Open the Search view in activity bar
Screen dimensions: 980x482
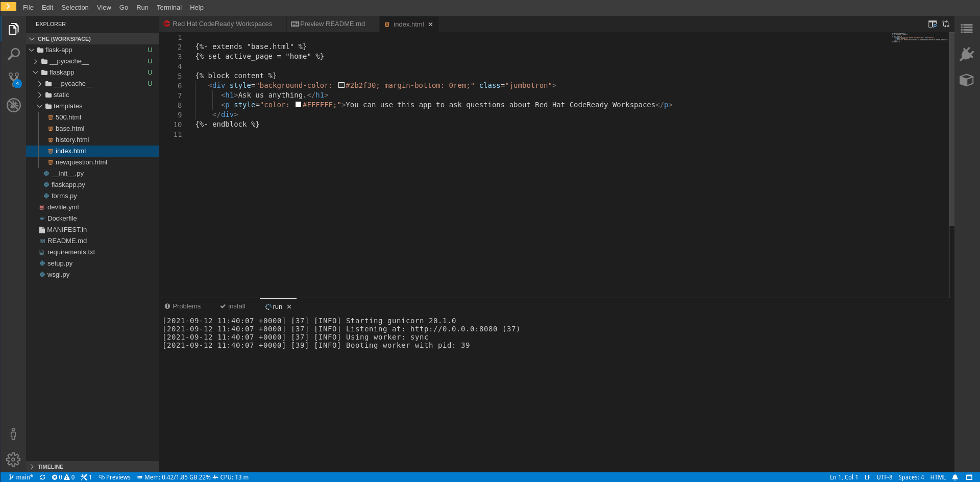click(x=14, y=54)
